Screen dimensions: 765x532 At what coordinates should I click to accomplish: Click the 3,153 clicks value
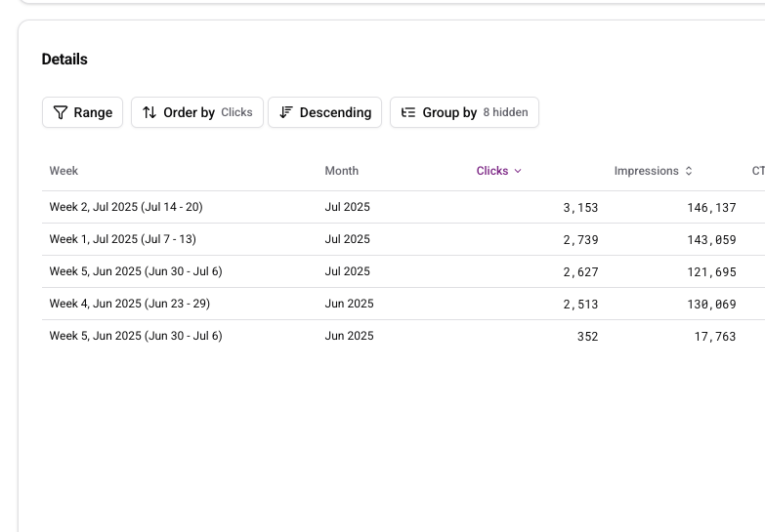[580, 208]
